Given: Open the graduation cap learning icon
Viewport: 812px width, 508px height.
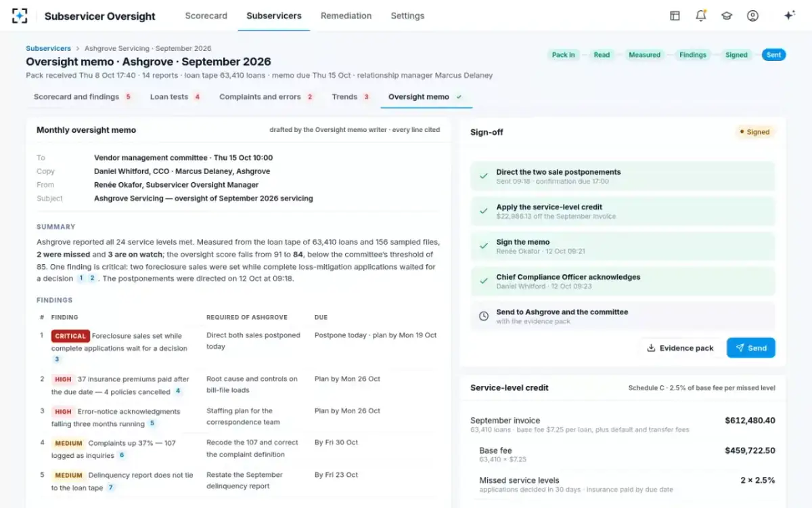Looking at the screenshot, I should [727, 16].
